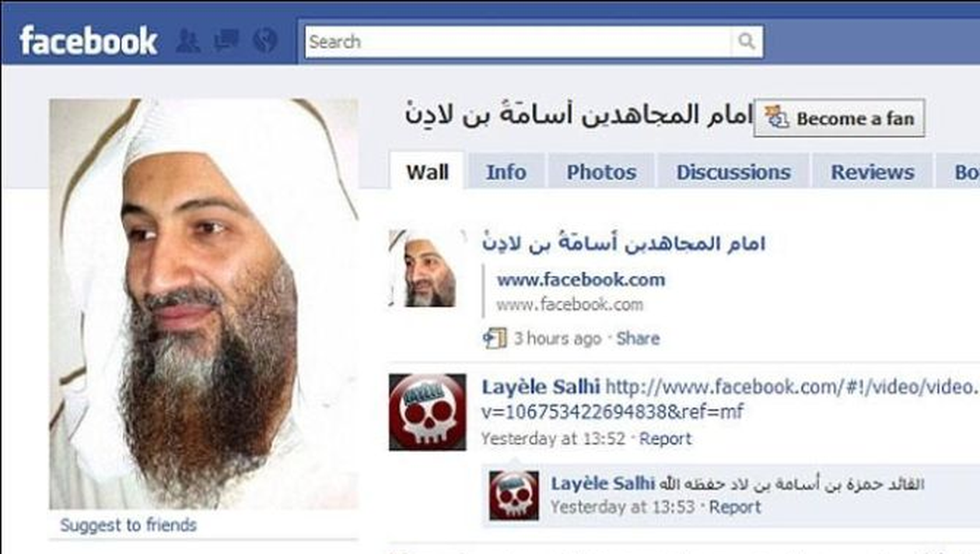The image size is (980, 554).
Task: Click Layèle Salhi's skull avatar on post
Action: point(427,412)
